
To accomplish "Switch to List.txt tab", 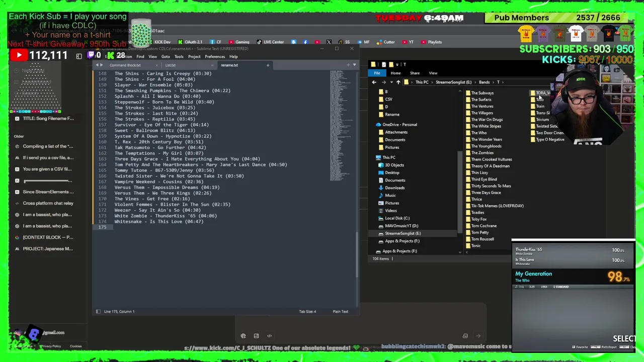I will [x=171, y=65].
